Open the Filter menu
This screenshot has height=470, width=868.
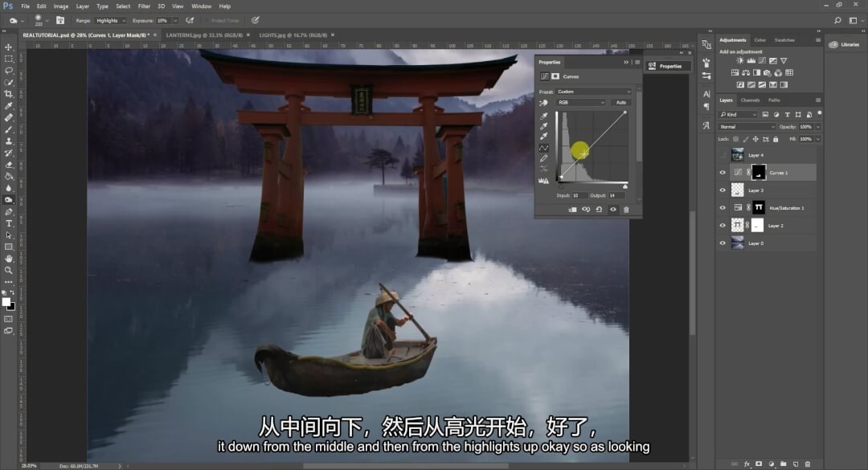144,6
